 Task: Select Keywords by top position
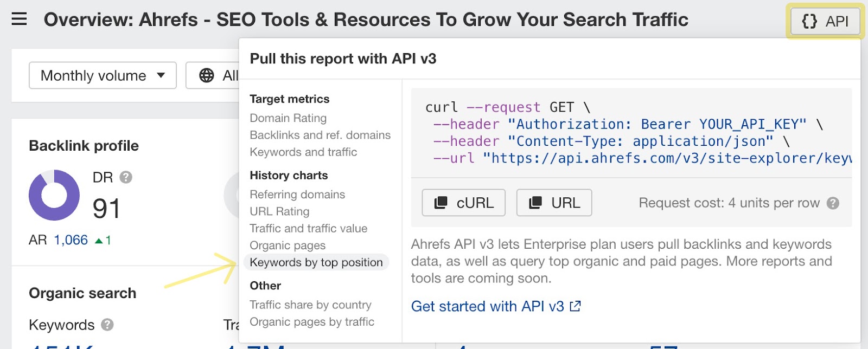[316, 262]
